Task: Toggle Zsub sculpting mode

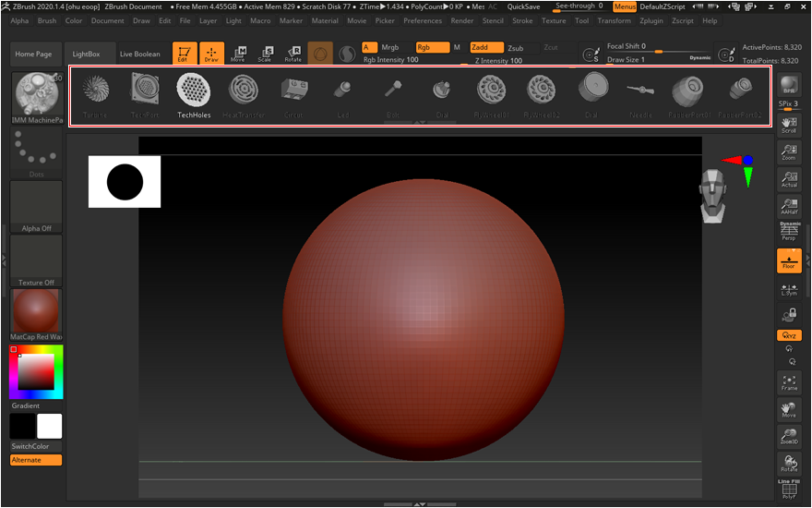Action: pos(519,48)
